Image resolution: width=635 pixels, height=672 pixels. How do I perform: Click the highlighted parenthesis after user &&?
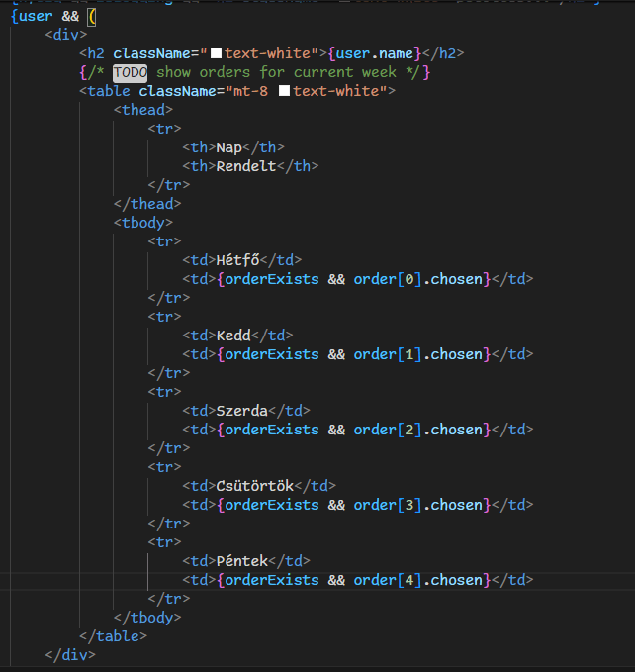[x=91, y=16]
